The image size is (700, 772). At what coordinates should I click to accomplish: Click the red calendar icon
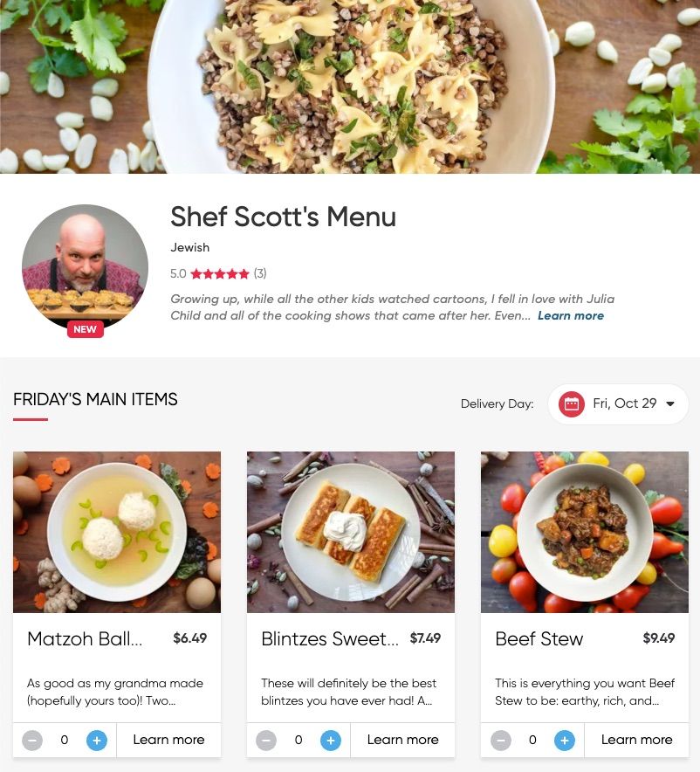point(571,404)
